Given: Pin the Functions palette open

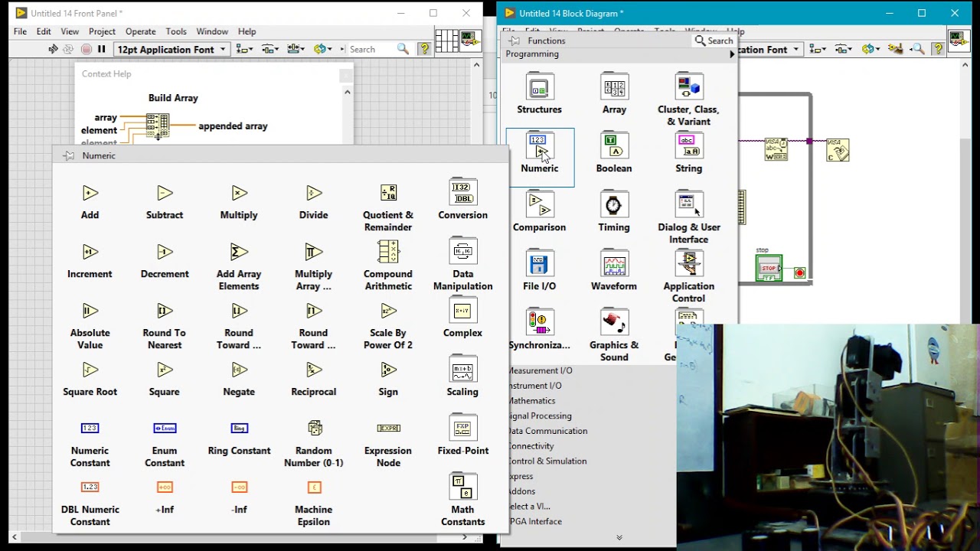Looking at the screenshot, I should [514, 41].
